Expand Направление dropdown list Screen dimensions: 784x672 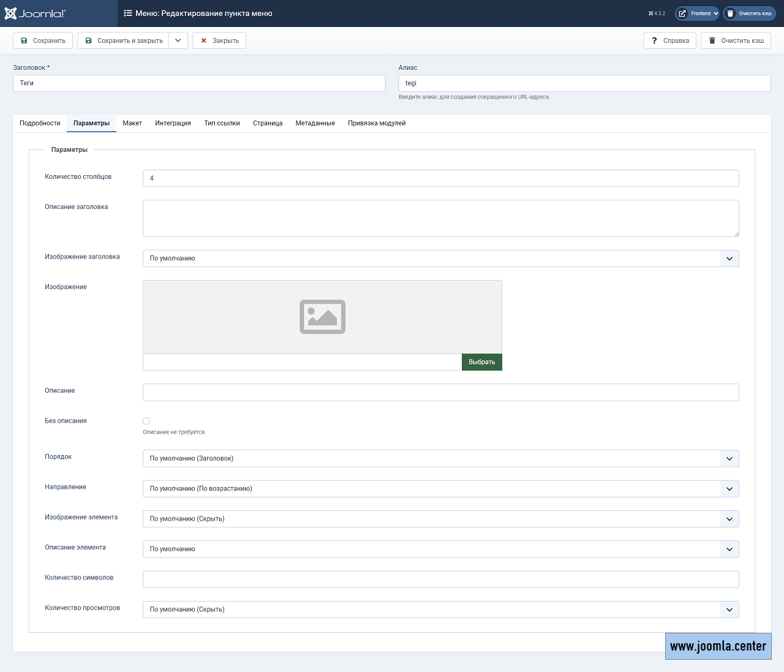click(440, 489)
